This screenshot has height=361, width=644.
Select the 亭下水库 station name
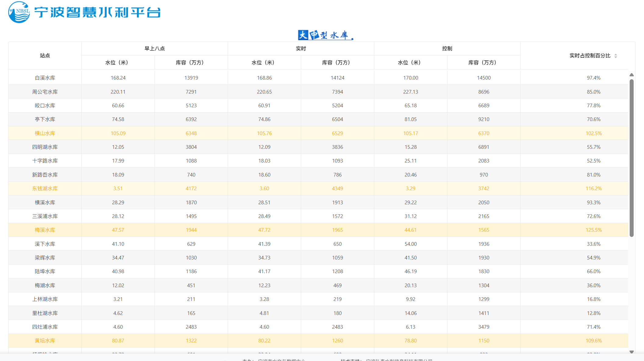[x=45, y=119]
